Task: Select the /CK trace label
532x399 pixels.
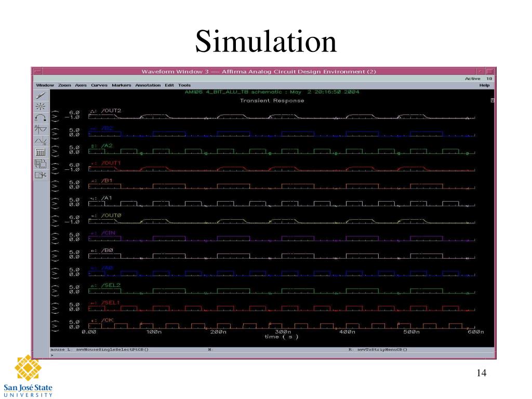Action: point(107,320)
